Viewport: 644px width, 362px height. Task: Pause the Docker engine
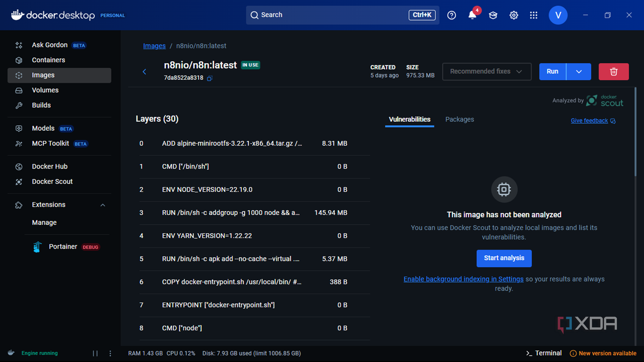tap(95, 353)
